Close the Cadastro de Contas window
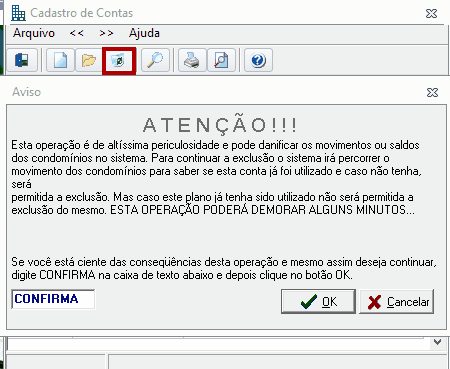The height and width of the screenshot is (369, 450). 431,13
